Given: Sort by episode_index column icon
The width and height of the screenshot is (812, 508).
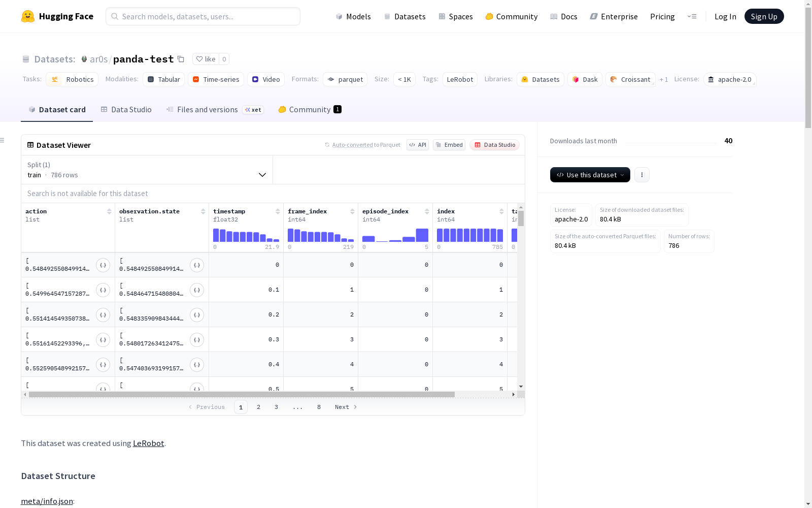Looking at the screenshot, I should [x=427, y=211].
